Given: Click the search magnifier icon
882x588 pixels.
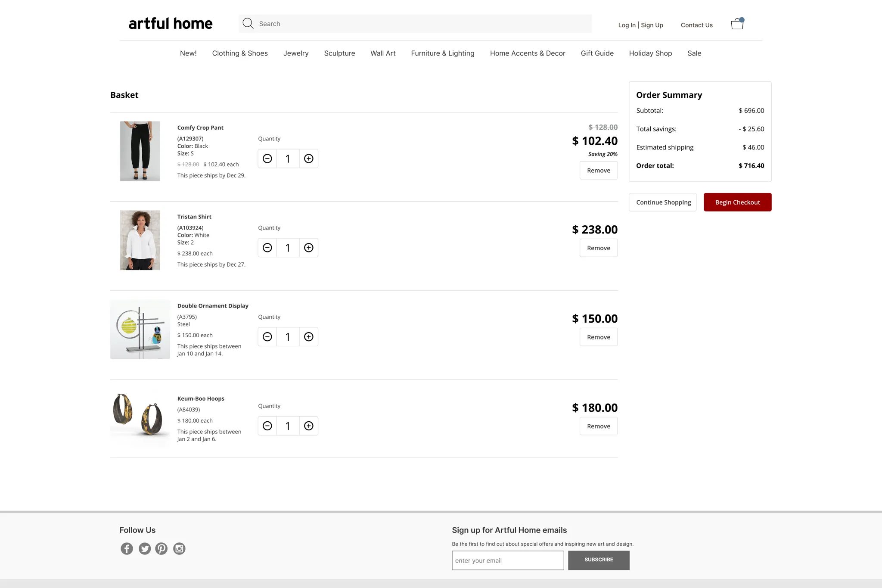Looking at the screenshot, I should tap(248, 23).
